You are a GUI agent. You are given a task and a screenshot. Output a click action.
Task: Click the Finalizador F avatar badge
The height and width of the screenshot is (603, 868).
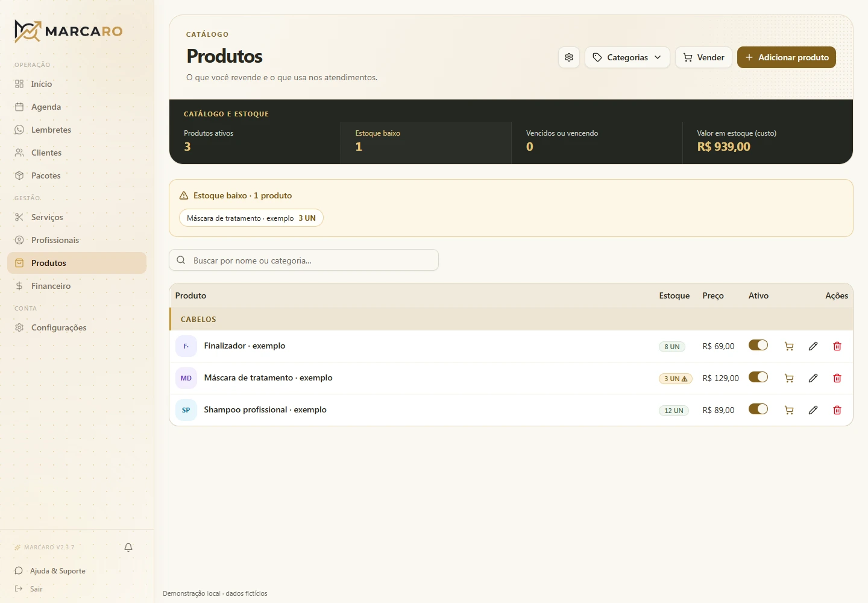[186, 346]
